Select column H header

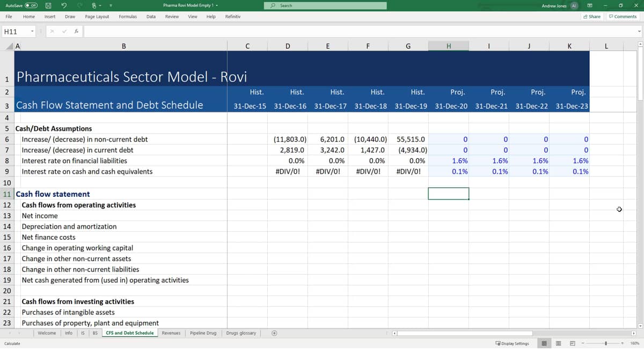449,46
